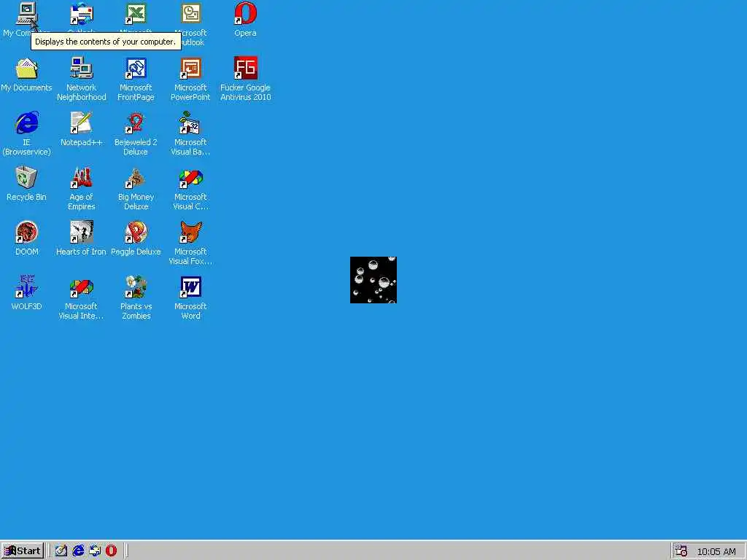This screenshot has width=747, height=560.
Task: Click the 10:05 AM taskbar clock
Action: (716, 551)
